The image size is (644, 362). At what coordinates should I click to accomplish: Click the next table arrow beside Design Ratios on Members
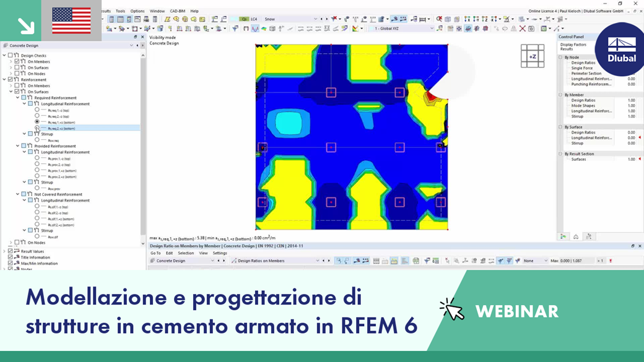329,261
